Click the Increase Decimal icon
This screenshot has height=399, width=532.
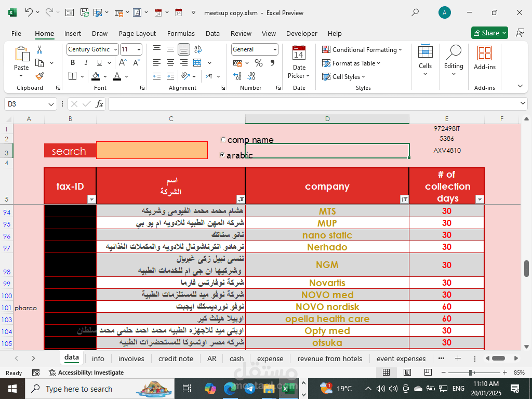[237, 76]
